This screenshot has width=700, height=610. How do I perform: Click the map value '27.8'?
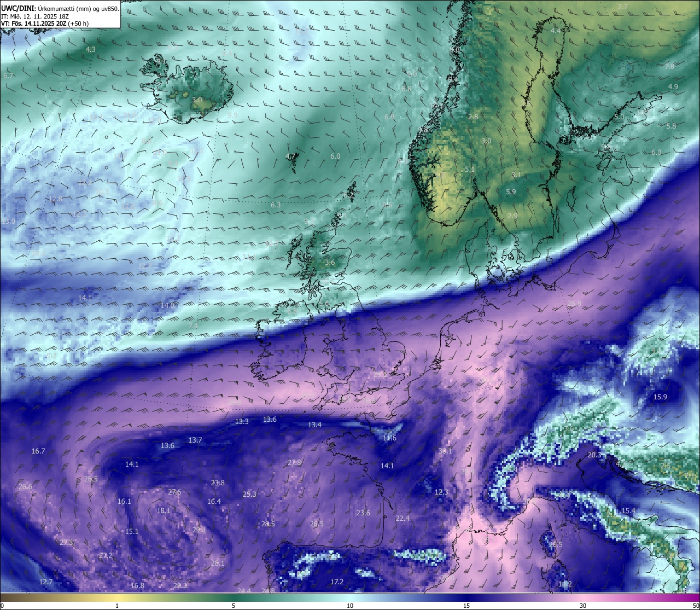tap(294, 463)
